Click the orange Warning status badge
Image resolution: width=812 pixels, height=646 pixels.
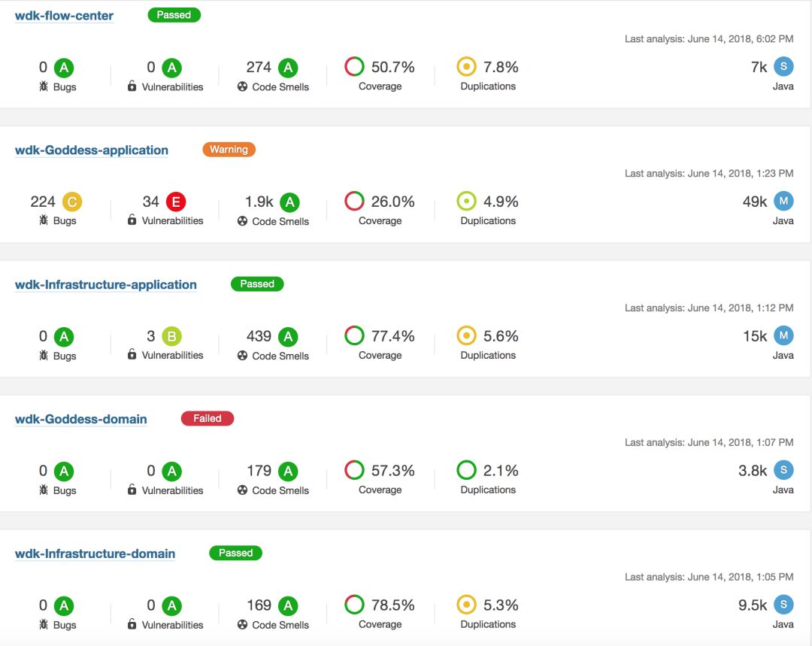[229, 150]
